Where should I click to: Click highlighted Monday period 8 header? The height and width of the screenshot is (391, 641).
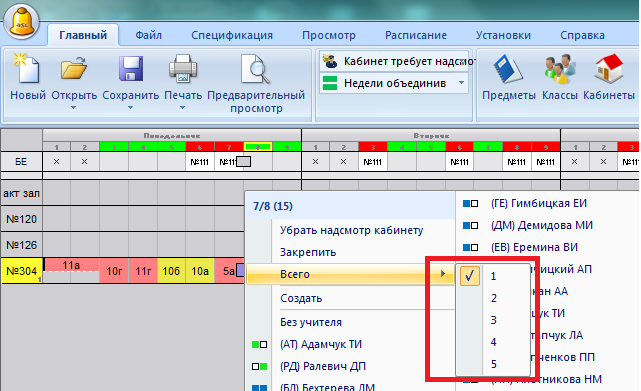(258, 147)
